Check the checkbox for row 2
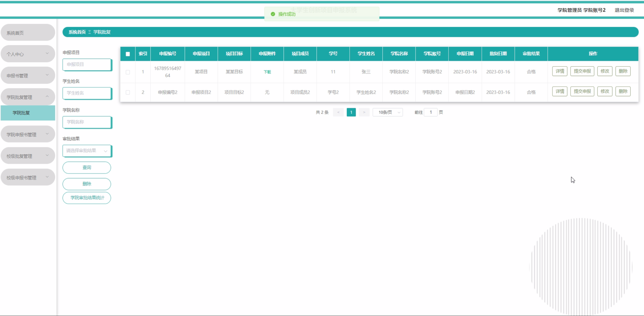Viewport: 644px width, 316px height. [x=128, y=92]
